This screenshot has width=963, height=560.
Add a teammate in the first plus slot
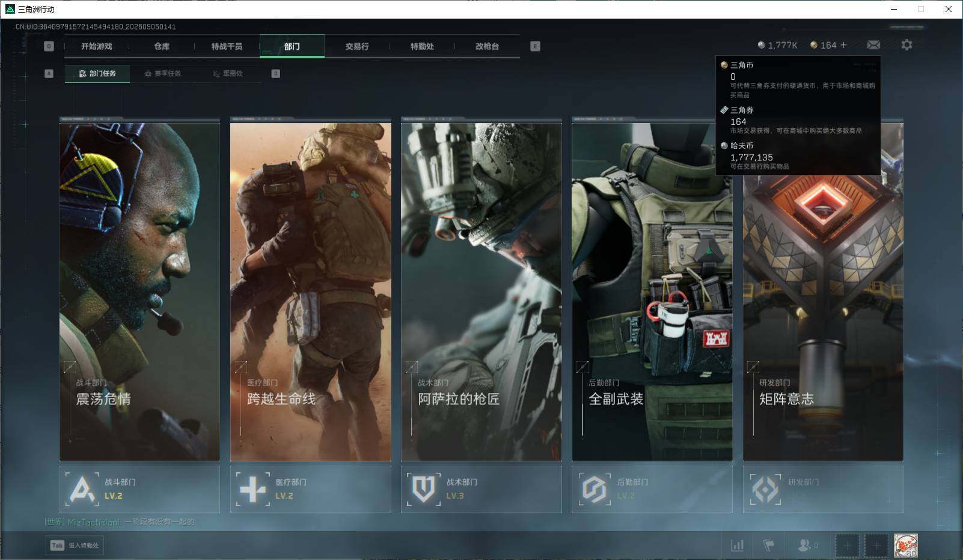(848, 546)
